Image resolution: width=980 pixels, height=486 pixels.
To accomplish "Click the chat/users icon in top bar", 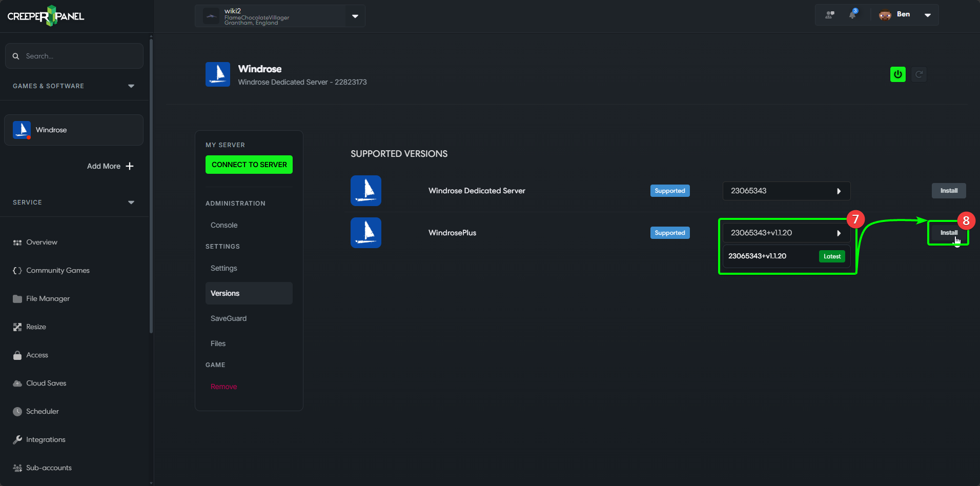I will point(830,15).
